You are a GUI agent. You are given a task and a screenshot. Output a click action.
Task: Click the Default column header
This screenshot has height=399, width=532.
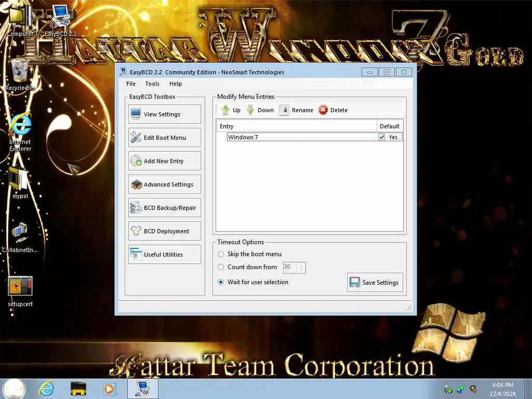pos(390,126)
